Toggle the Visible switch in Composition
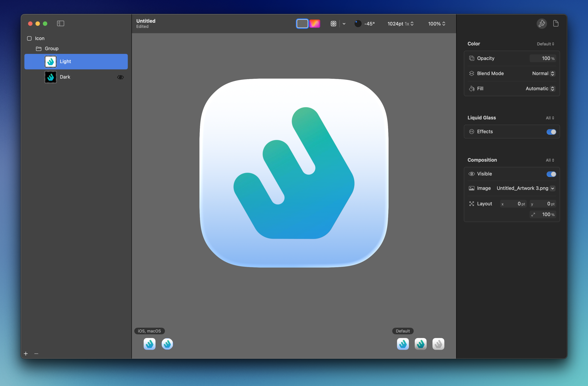Image resolution: width=588 pixels, height=386 pixels. coord(551,174)
